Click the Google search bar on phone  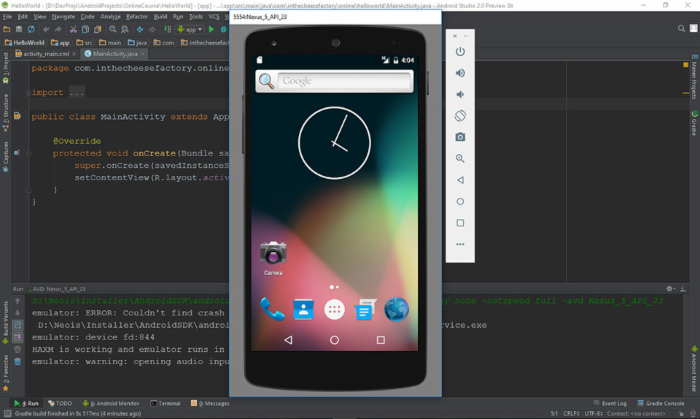click(x=334, y=81)
